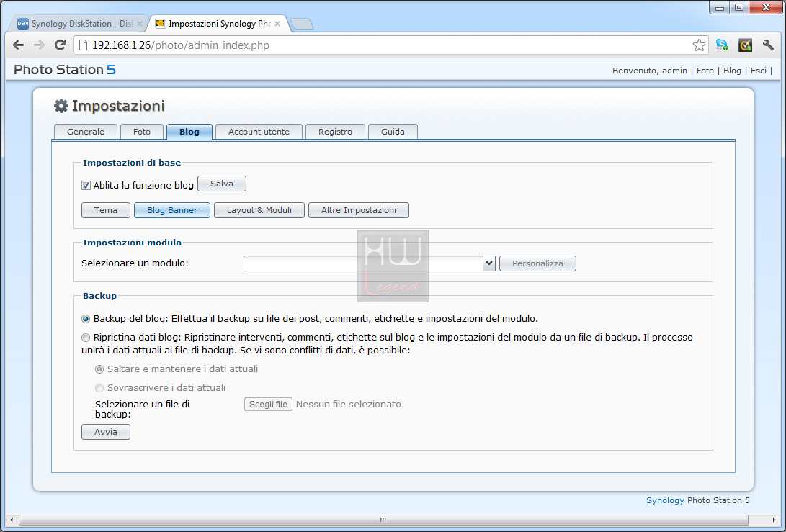The image size is (786, 532).
Task: Open the Selezionare un modulo dropdown
Action: (x=370, y=263)
